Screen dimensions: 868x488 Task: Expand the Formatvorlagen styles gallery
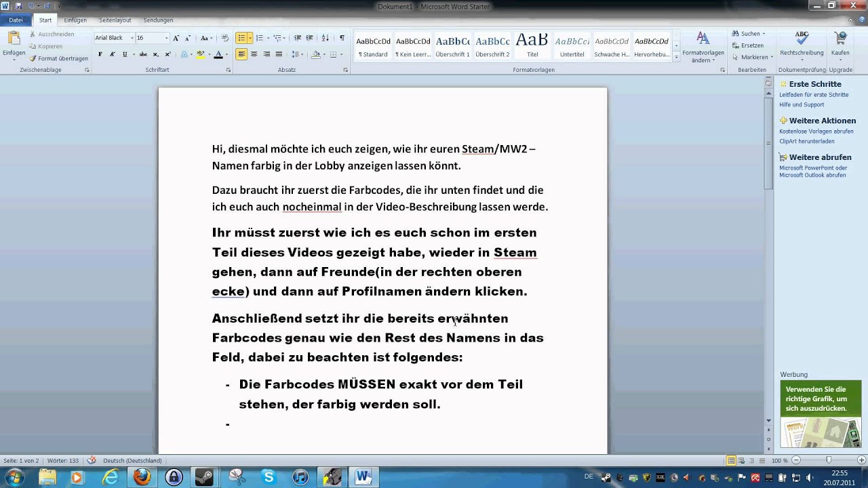tap(676, 58)
